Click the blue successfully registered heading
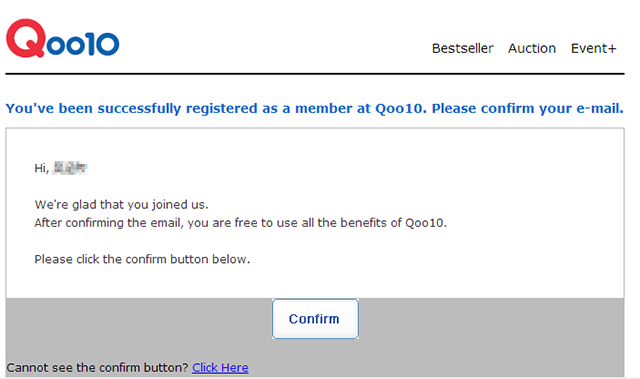The width and height of the screenshot is (640, 379). [x=314, y=108]
